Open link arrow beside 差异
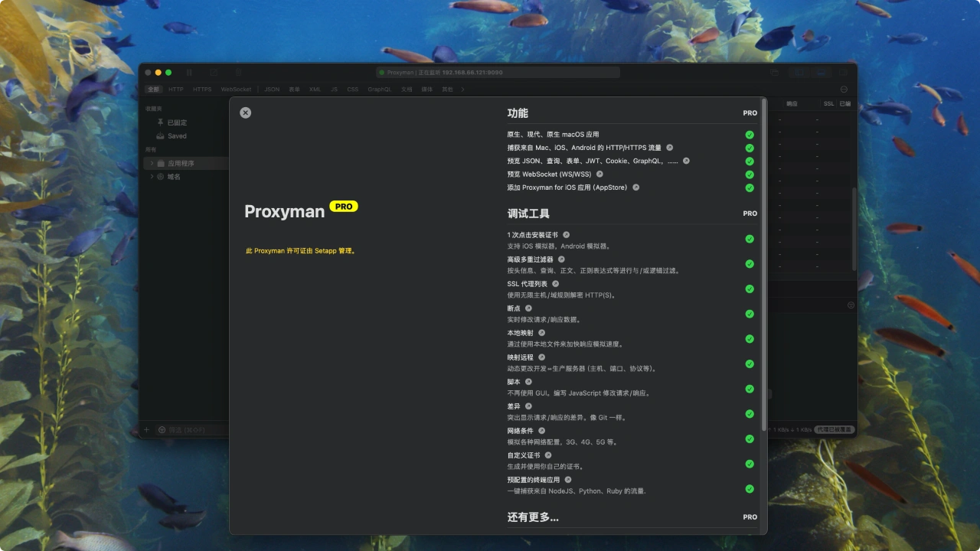Image resolution: width=980 pixels, height=551 pixels. 528,406
